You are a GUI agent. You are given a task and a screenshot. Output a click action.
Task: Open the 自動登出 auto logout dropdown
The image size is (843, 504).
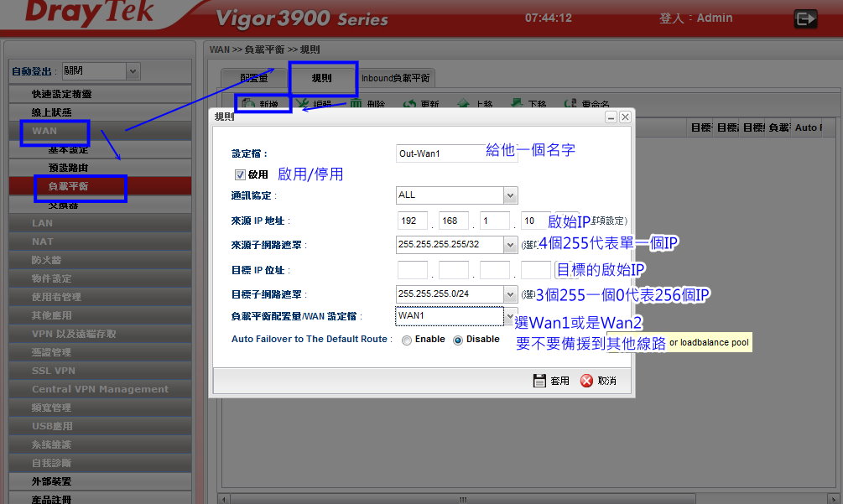(x=133, y=71)
